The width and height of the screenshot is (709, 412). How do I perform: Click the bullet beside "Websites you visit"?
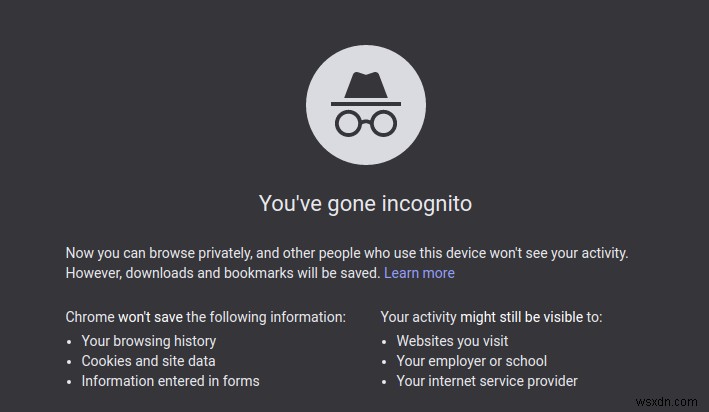point(385,342)
